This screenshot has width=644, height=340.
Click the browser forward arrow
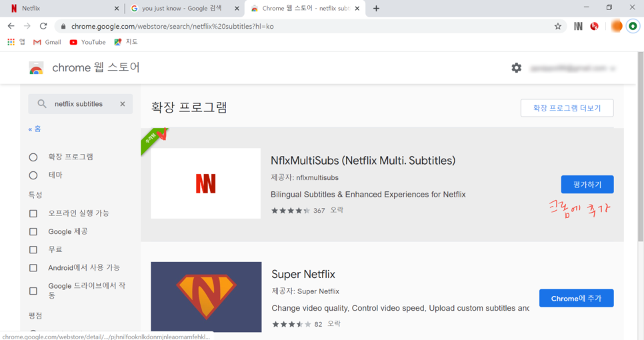pyautogui.click(x=27, y=26)
